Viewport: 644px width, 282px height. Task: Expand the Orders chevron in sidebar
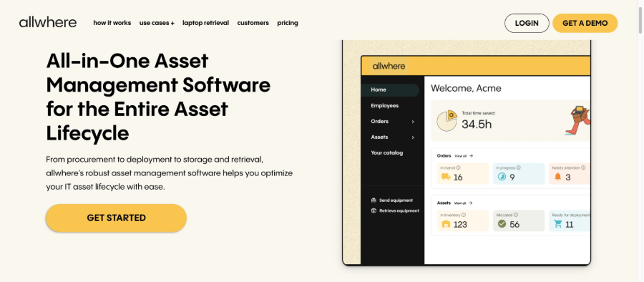point(413,122)
